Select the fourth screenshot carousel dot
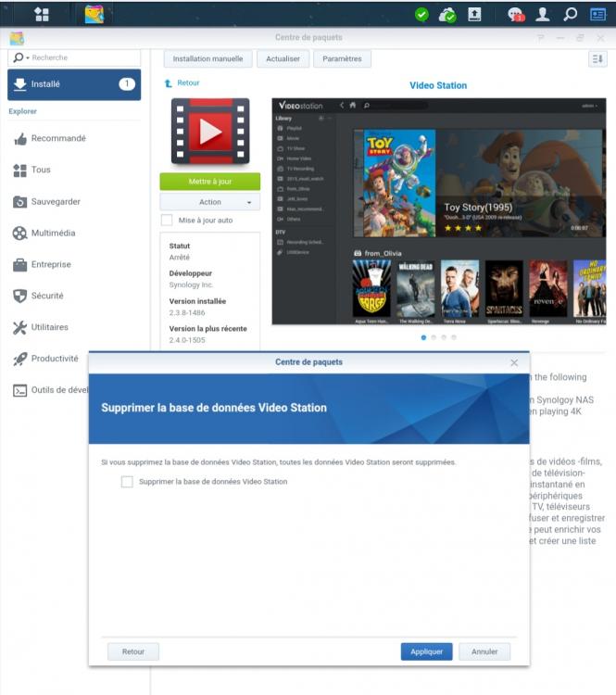Viewport: 616px width, 695px height. point(454,337)
